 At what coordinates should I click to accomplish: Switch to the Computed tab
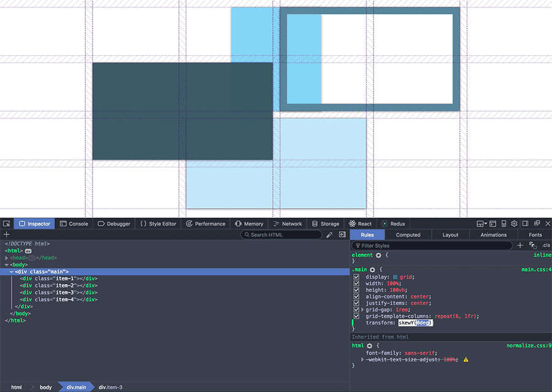coord(408,235)
